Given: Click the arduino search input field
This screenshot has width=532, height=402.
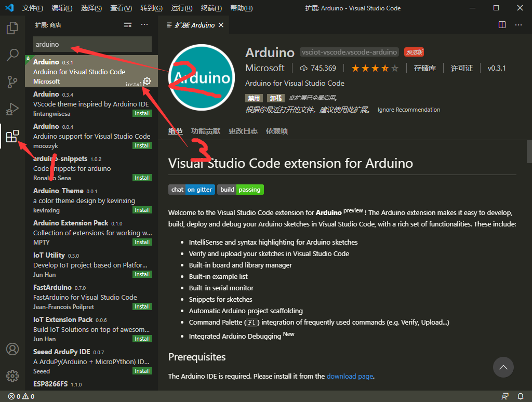Looking at the screenshot, I should tap(92, 44).
